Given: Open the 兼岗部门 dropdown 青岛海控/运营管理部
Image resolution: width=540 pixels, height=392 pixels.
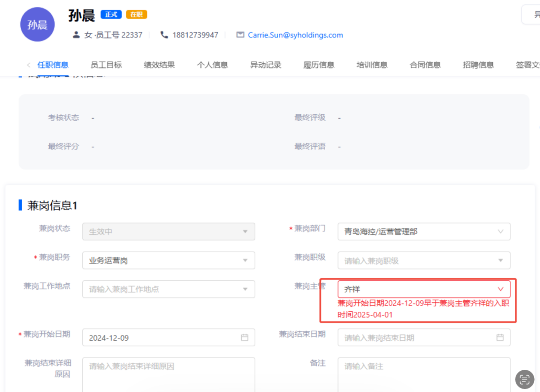Looking at the screenshot, I should 424,231.
